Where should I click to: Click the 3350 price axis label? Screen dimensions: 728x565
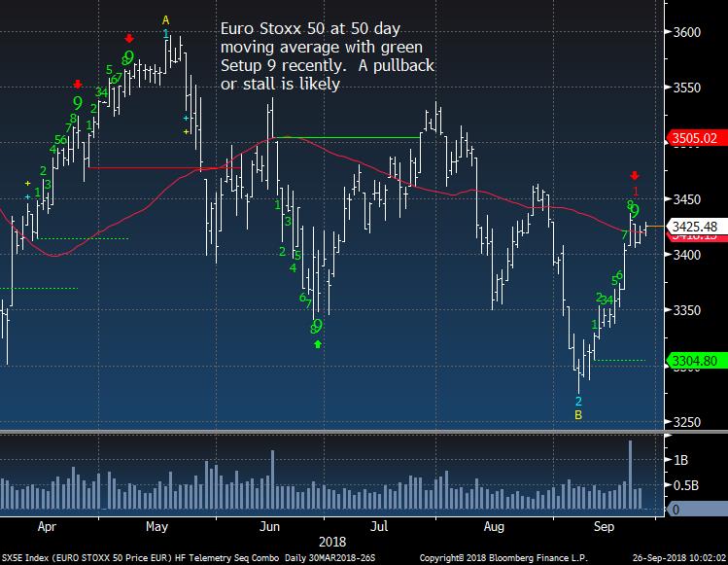click(686, 310)
